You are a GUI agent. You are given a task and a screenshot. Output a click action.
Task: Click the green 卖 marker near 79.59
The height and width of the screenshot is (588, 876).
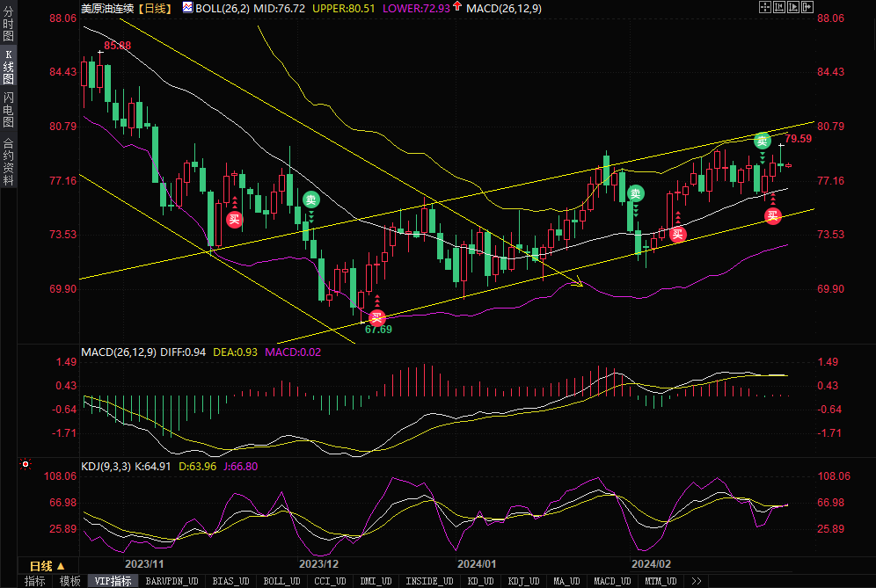click(x=763, y=141)
